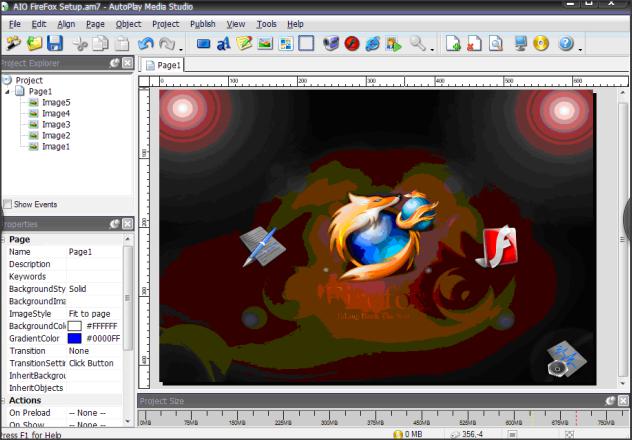Open the dropdown arrow next to the Help icon
Image resolution: width=632 pixels, height=440 pixels.
580,50
